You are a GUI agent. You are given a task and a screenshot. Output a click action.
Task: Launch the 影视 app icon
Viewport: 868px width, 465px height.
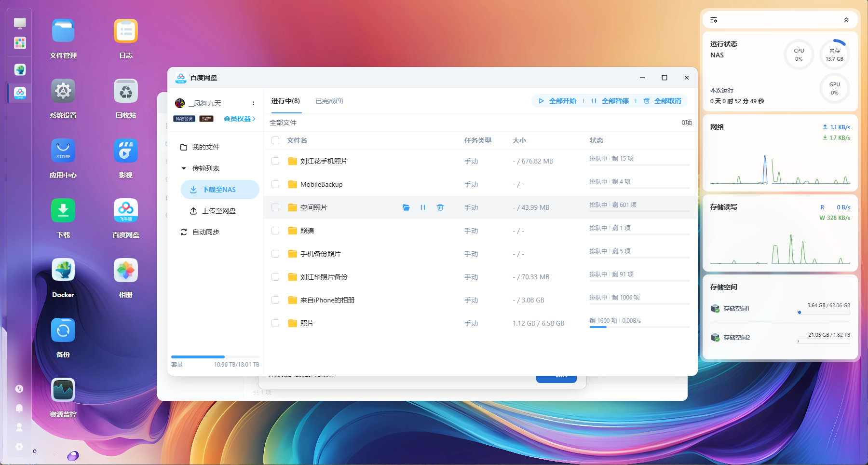[x=126, y=150]
